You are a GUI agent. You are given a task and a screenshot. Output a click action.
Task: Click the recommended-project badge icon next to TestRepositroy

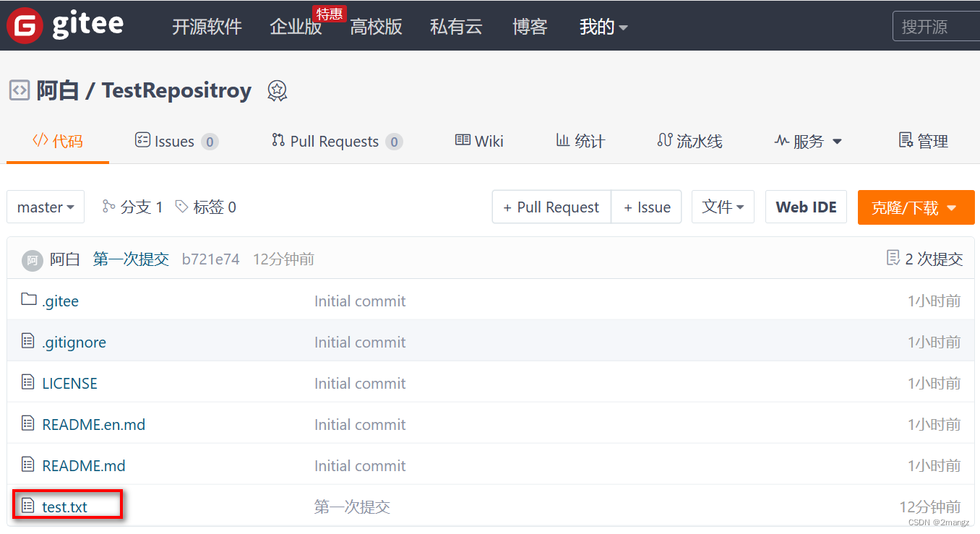point(277,91)
